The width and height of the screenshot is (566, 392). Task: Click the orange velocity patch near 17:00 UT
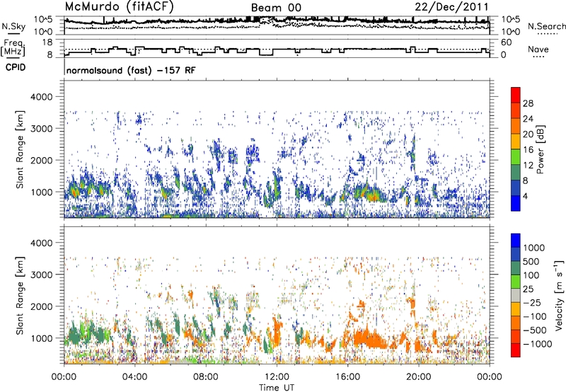point(370,340)
